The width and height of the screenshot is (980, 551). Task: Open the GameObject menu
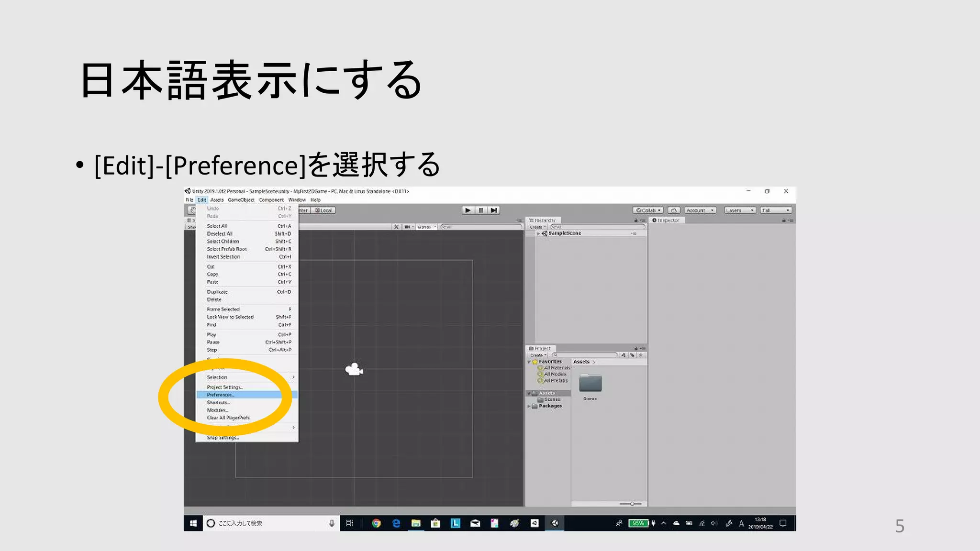coord(241,200)
